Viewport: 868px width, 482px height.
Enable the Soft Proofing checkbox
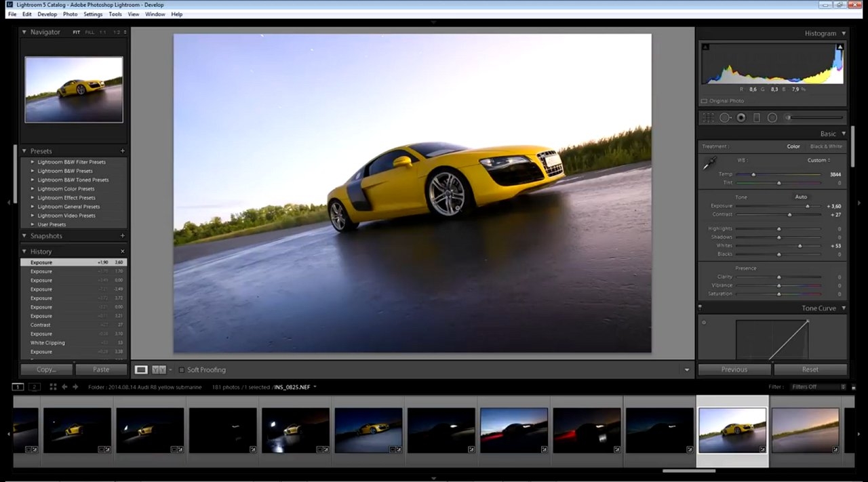[182, 369]
